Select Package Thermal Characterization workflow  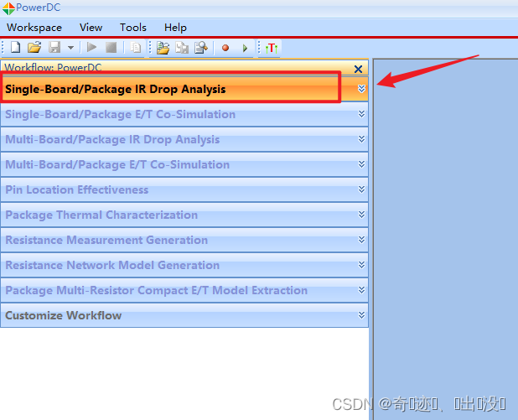pyautogui.click(x=184, y=215)
